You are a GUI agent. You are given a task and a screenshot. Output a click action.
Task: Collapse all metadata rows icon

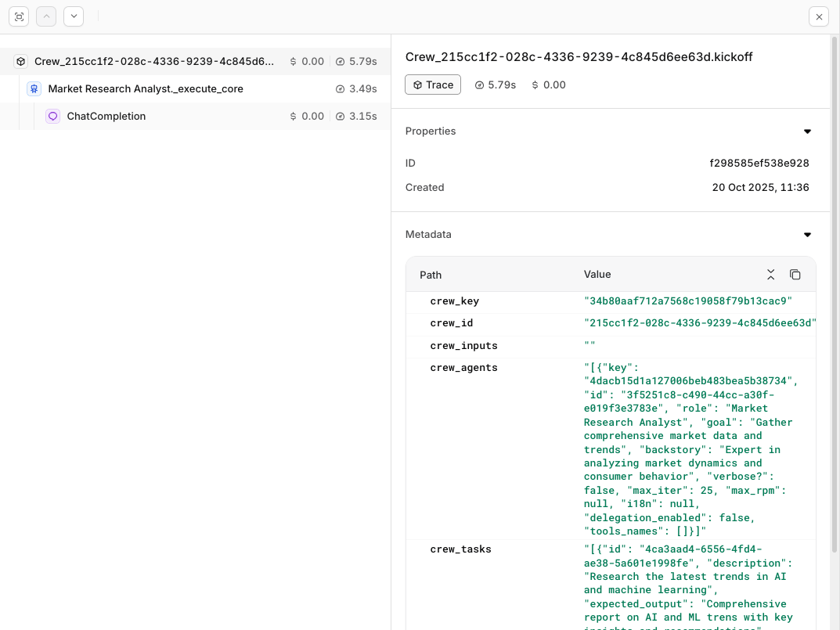770,275
